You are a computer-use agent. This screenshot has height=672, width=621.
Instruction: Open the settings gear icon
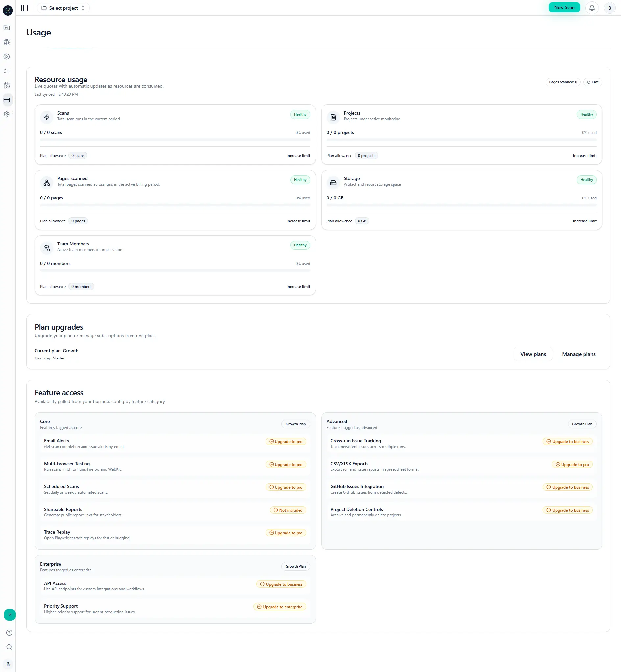(x=6, y=114)
